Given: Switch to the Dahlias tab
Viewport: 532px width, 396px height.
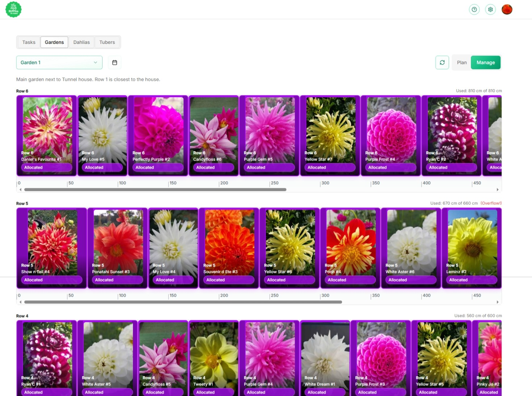Looking at the screenshot, I should point(81,42).
